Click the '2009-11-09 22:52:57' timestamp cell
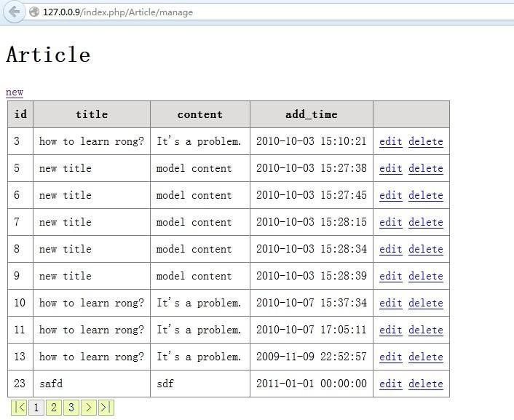 pyautogui.click(x=312, y=357)
